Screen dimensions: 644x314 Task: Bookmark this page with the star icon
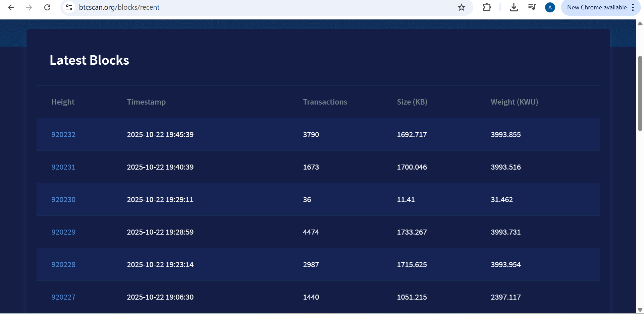462,7
